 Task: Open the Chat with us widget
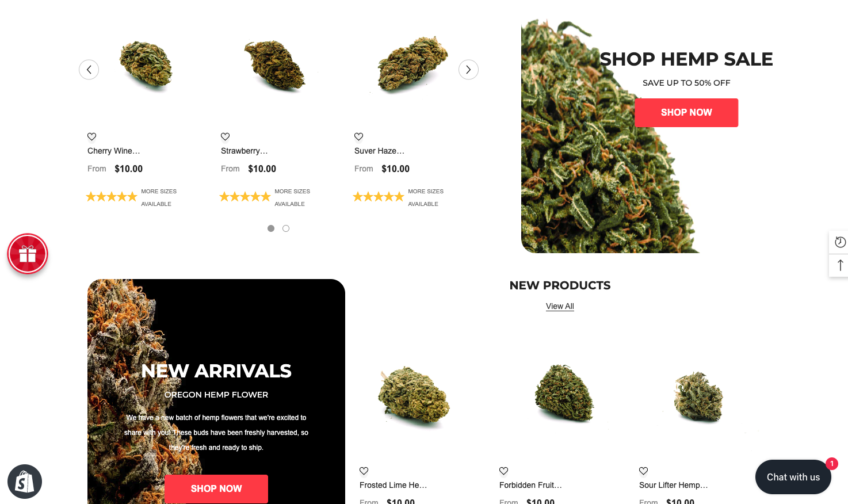point(793,477)
